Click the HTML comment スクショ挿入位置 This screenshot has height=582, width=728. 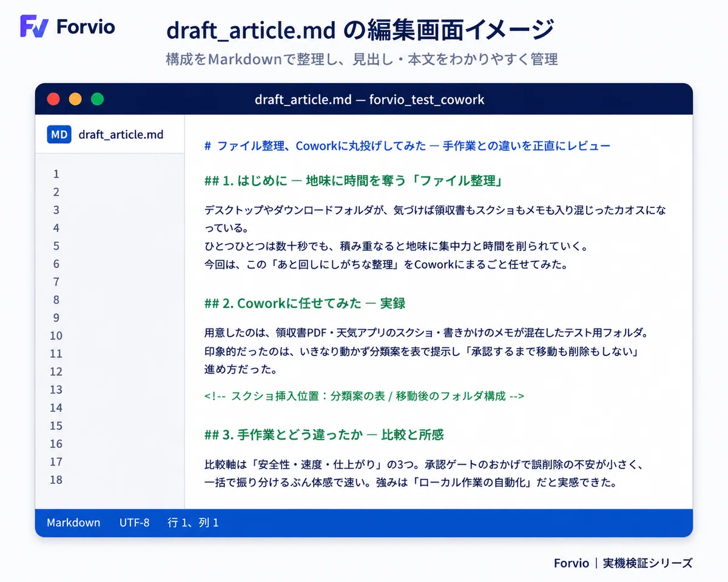(365, 396)
